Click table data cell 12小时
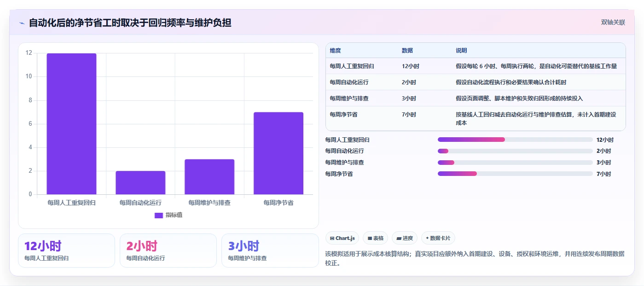 tap(411, 66)
